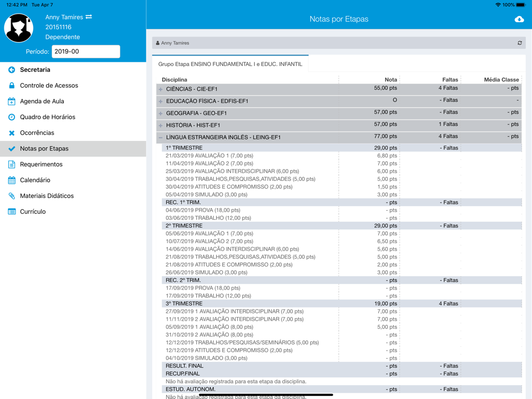532x399 pixels.
Task: Click the 1º TRIMESTRE stage row
Action: tap(342, 148)
